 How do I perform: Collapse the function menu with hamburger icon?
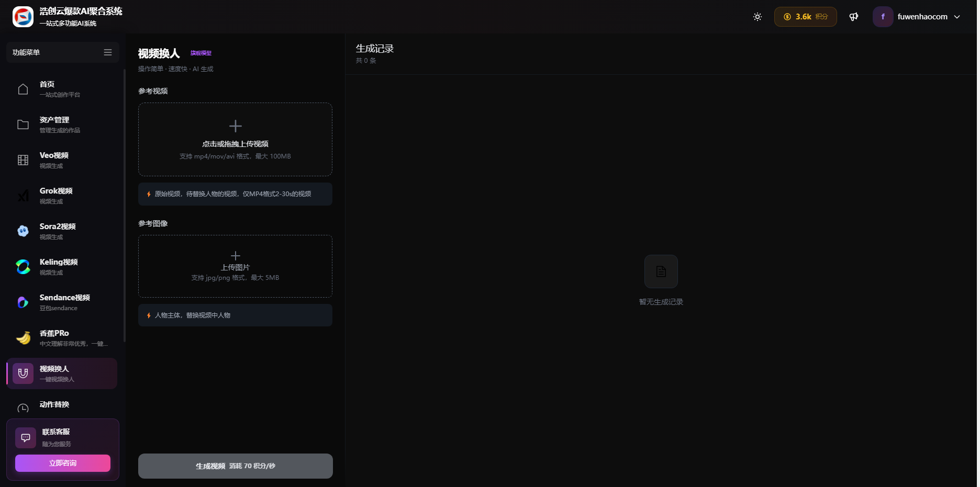[x=108, y=52]
